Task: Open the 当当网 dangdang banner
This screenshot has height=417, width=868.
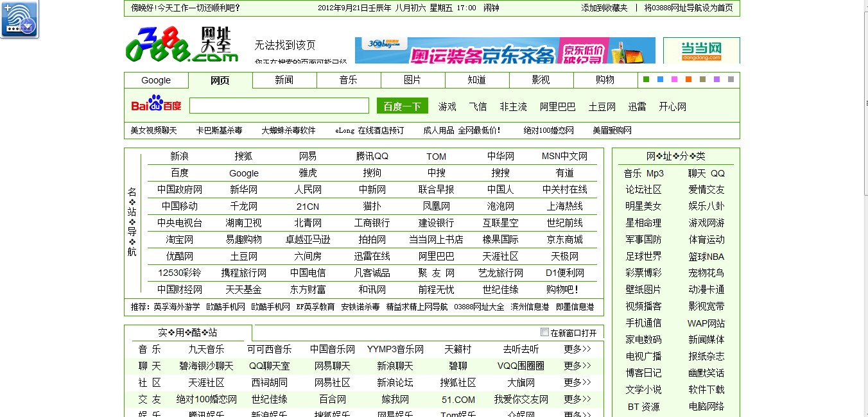Action: coord(701,50)
